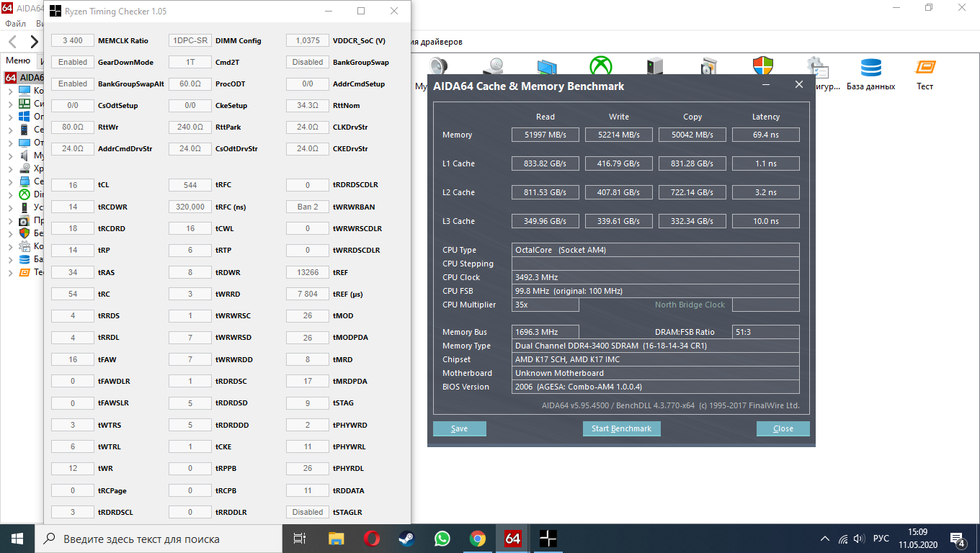Switch to the Меню tab

click(x=18, y=61)
